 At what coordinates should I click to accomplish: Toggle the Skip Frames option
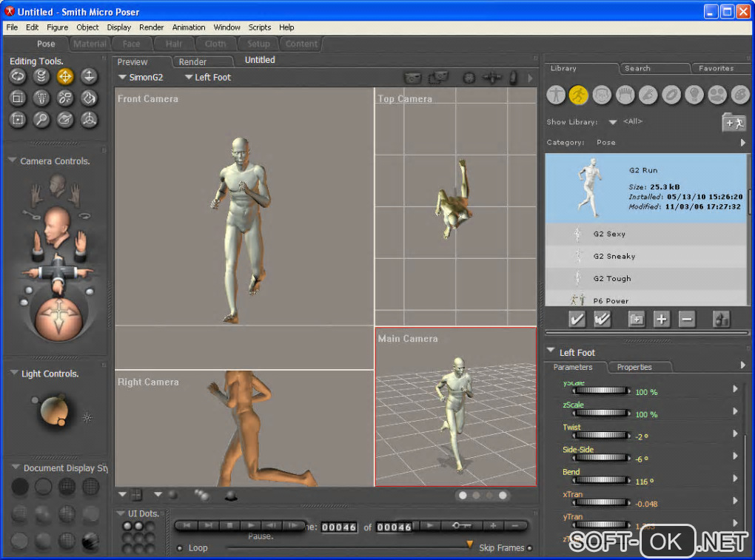coord(529,548)
